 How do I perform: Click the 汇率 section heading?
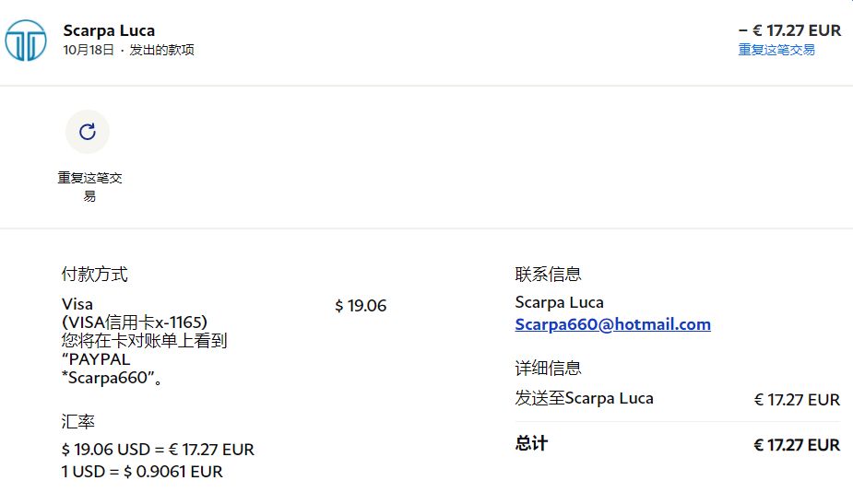pos(77,421)
